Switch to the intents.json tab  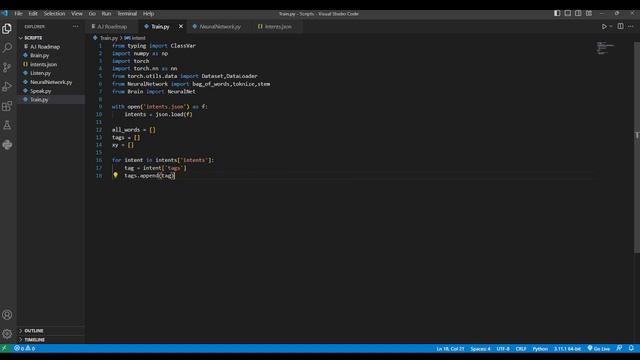pos(278,27)
